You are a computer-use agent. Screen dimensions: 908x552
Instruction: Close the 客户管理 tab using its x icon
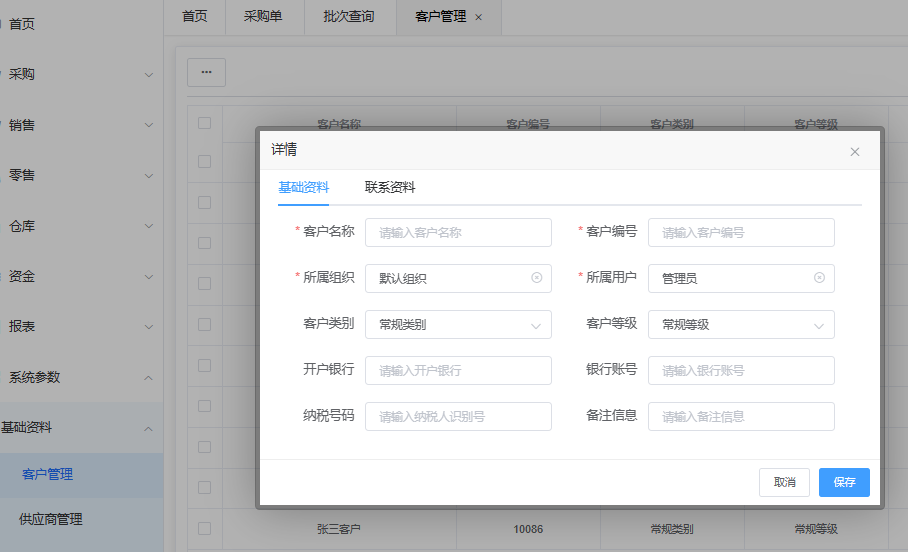(x=479, y=17)
